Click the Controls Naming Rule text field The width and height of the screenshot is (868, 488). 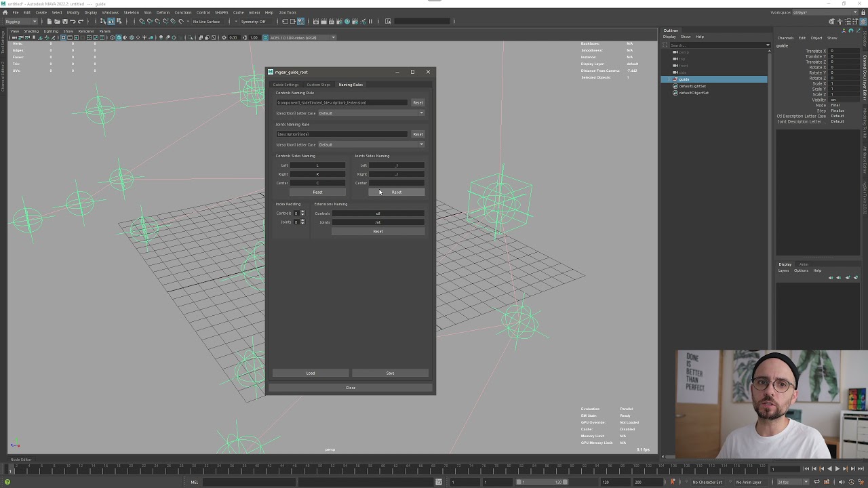(342, 102)
